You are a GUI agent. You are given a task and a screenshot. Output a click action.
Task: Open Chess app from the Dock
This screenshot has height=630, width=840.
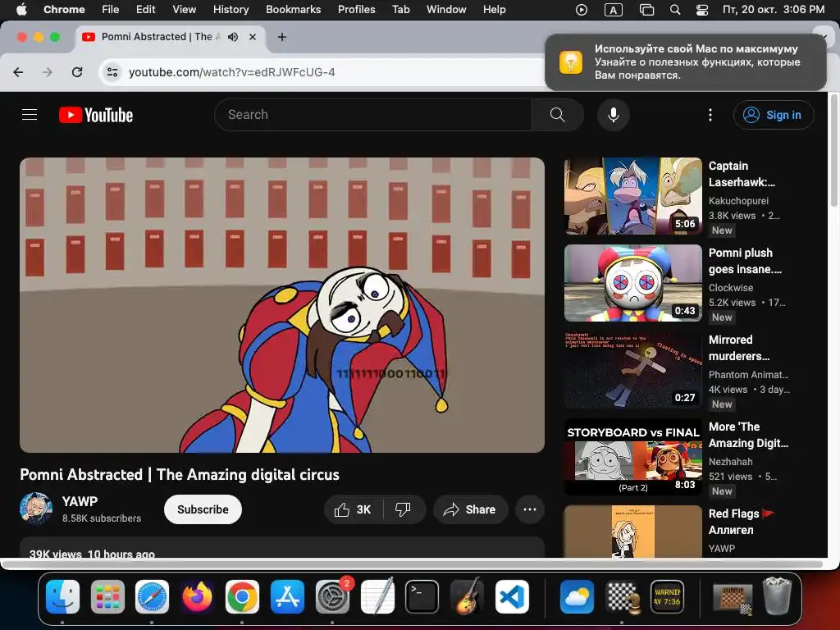coord(622,597)
